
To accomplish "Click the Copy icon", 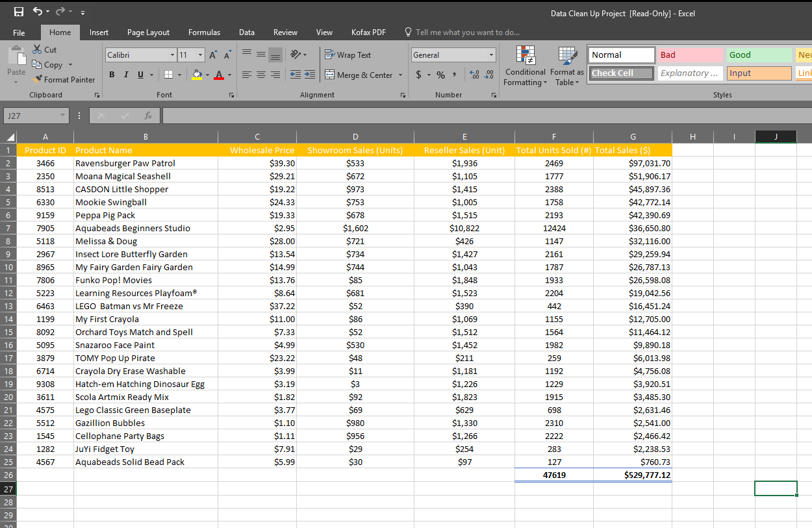I will tap(37, 64).
